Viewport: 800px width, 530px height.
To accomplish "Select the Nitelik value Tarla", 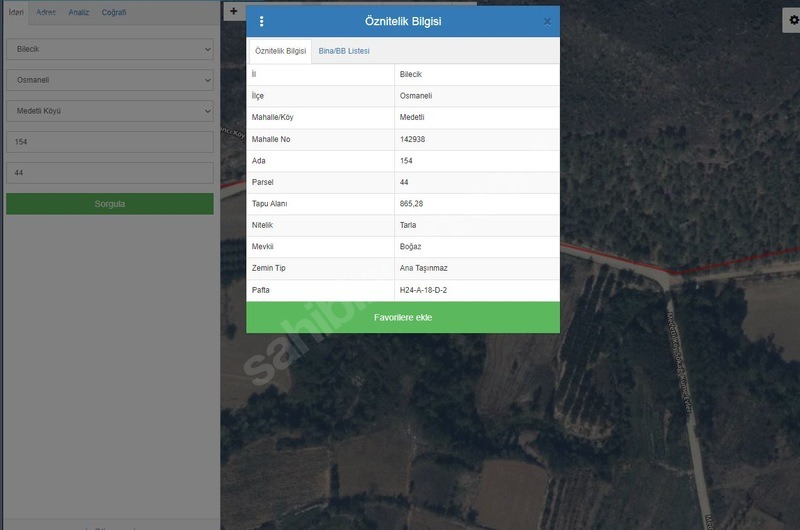I will [x=408, y=225].
